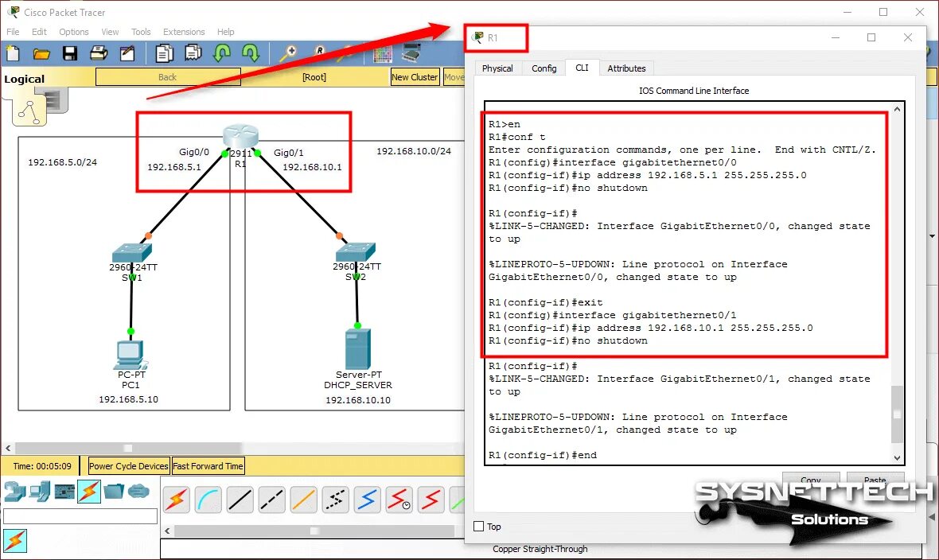Click the Back button in the Logical bar

coord(168,76)
